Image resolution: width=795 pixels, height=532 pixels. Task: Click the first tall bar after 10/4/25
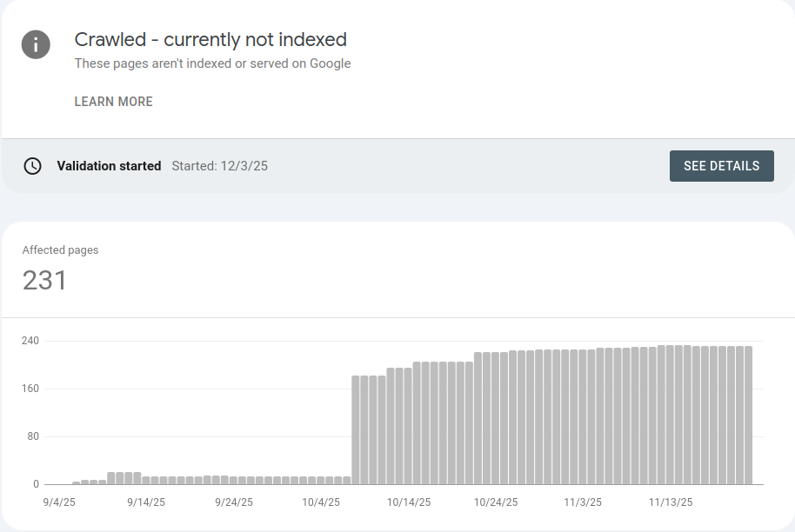point(356,430)
